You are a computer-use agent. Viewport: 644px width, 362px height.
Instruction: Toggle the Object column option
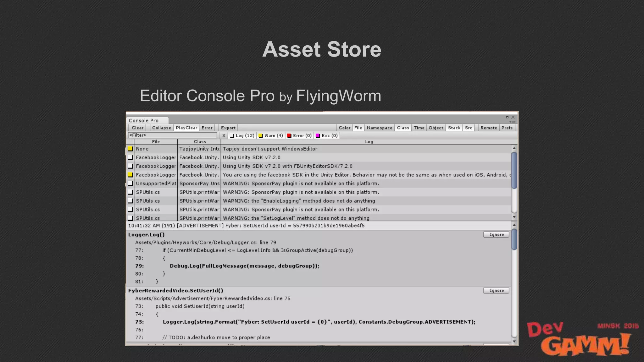tap(436, 128)
